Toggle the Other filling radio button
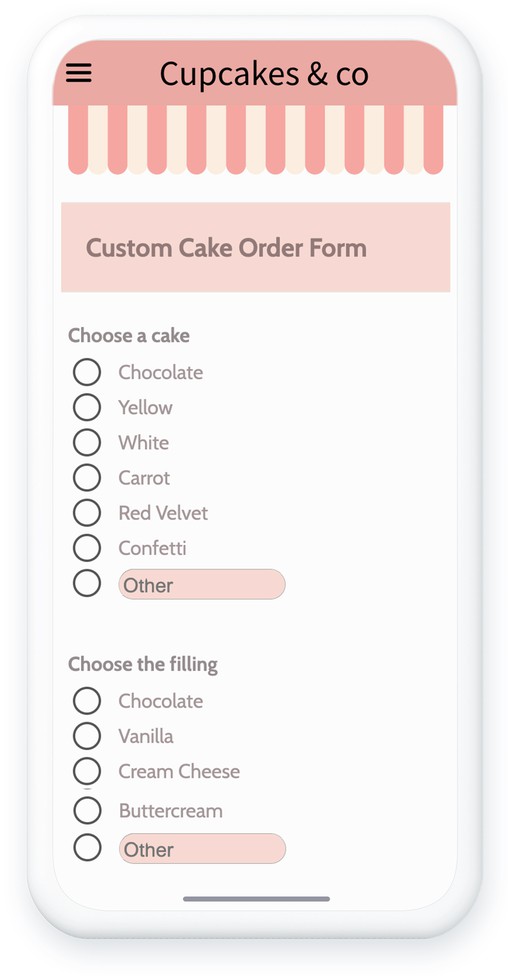The image size is (508, 976). pyautogui.click(x=87, y=848)
